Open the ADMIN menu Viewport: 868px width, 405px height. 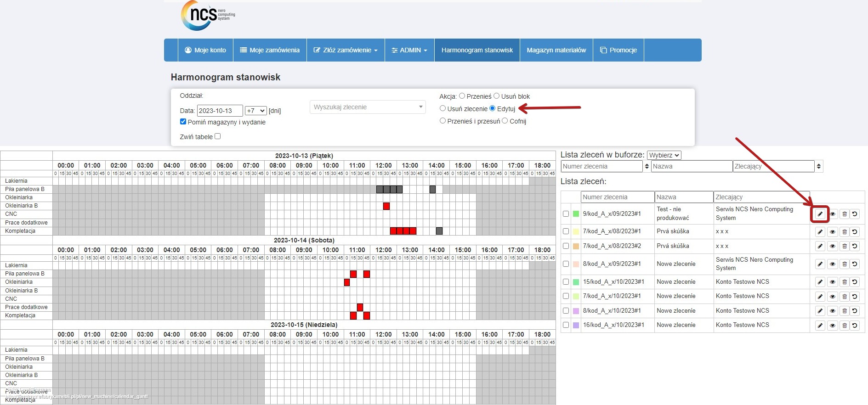pyautogui.click(x=409, y=50)
